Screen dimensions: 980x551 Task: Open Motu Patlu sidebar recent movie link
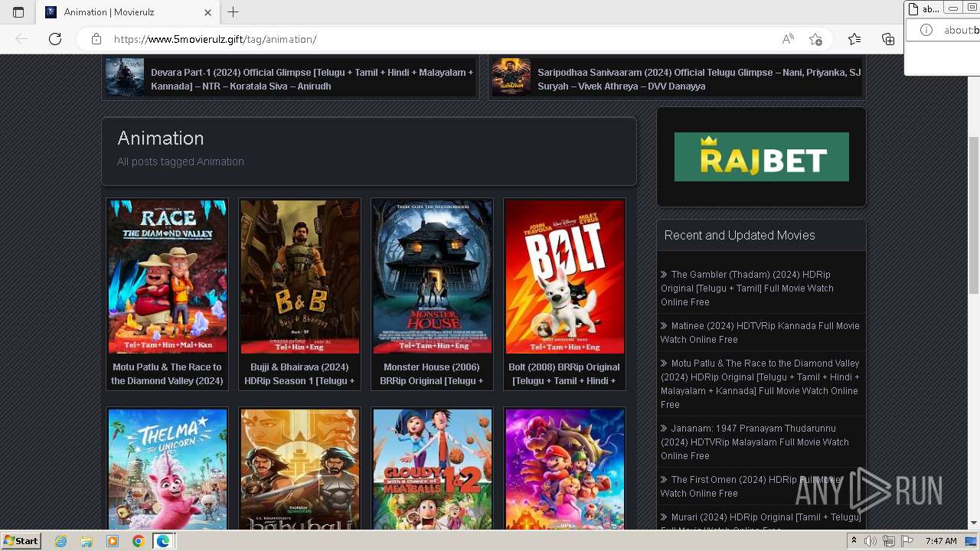[759, 384]
